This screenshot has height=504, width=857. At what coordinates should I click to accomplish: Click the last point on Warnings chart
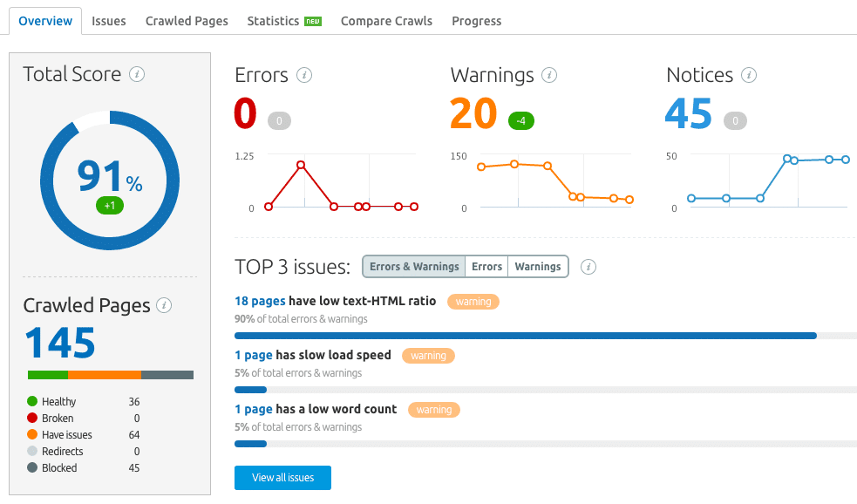click(629, 200)
